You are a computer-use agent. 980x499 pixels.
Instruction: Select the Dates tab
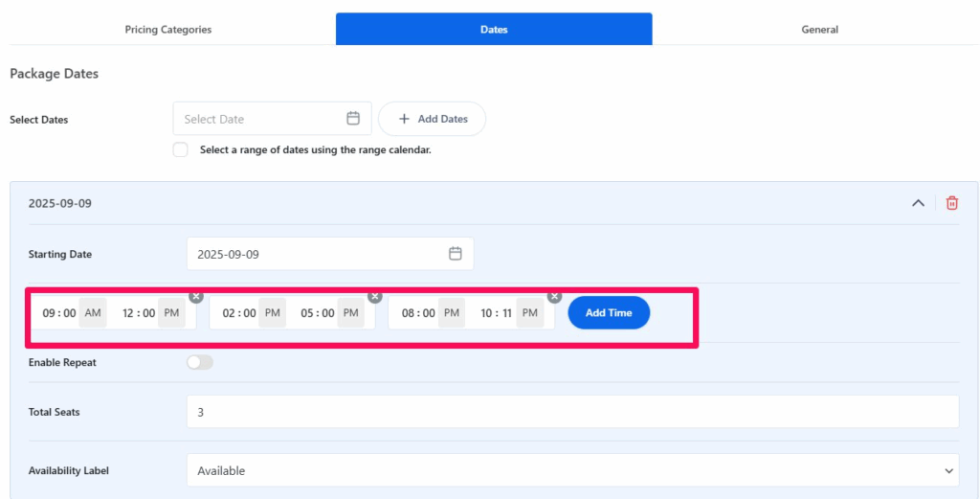[494, 30]
